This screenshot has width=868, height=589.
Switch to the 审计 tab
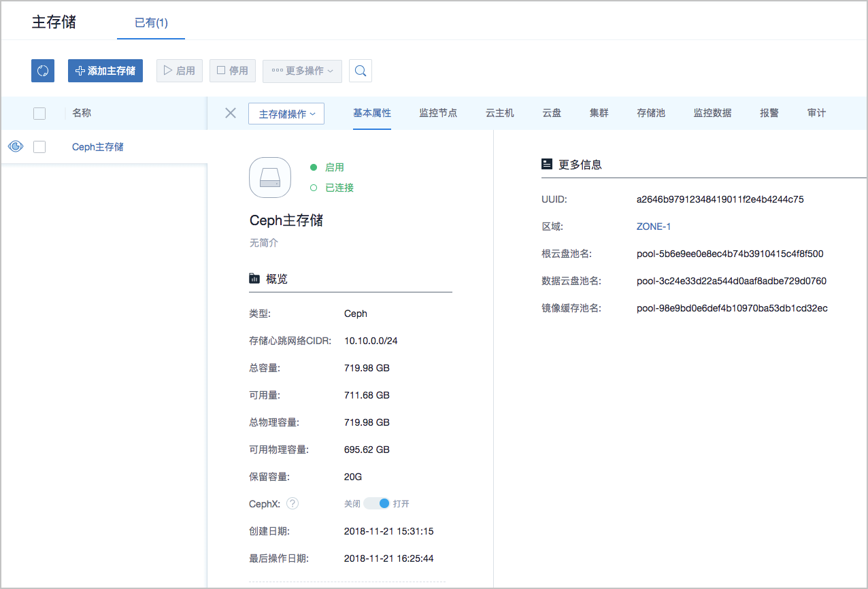(817, 113)
